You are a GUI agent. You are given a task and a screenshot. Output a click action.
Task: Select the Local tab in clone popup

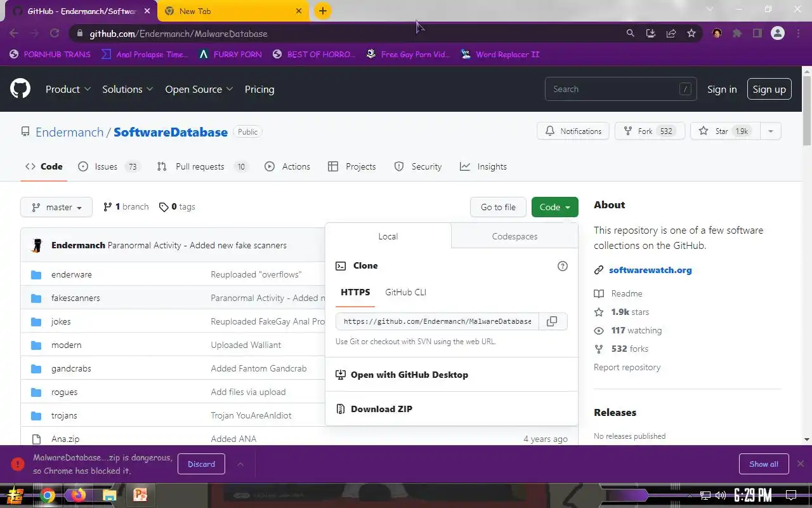pos(388,236)
